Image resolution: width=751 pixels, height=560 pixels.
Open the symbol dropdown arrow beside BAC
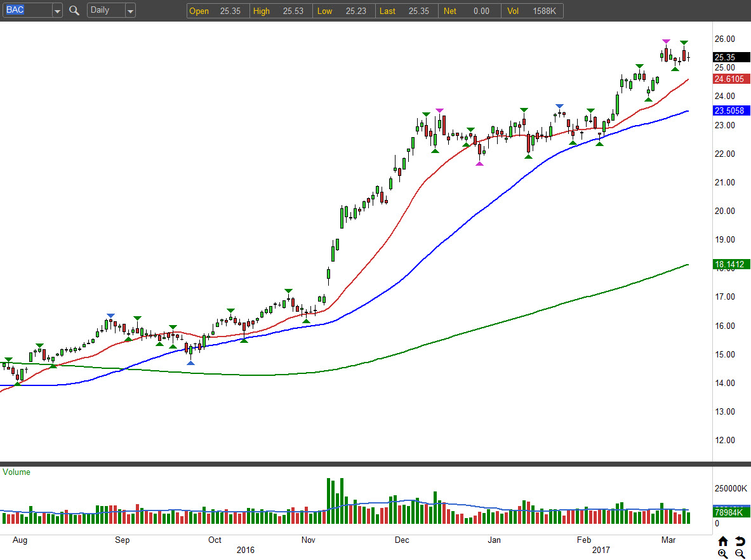tap(58, 11)
